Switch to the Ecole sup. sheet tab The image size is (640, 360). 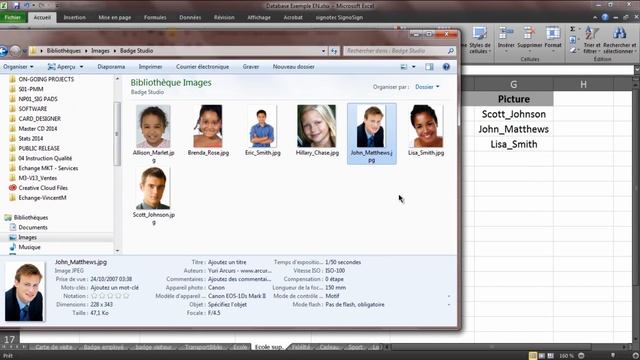[269, 347]
